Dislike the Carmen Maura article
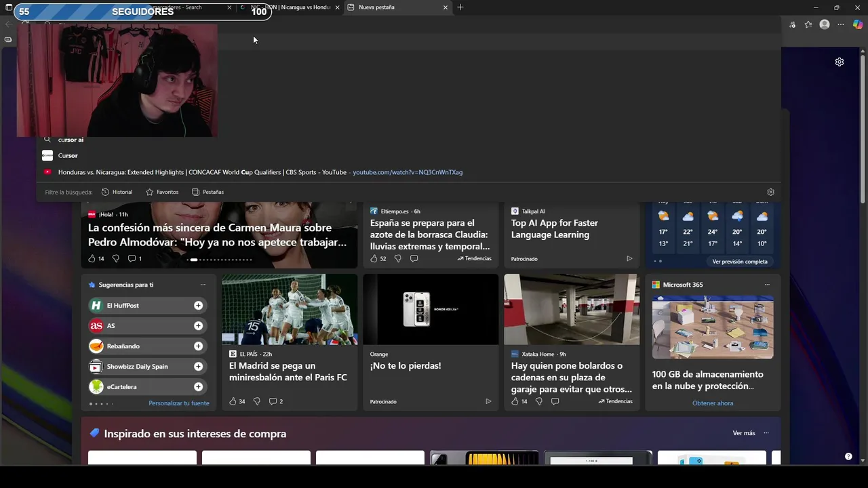868x488 pixels. tap(115, 258)
